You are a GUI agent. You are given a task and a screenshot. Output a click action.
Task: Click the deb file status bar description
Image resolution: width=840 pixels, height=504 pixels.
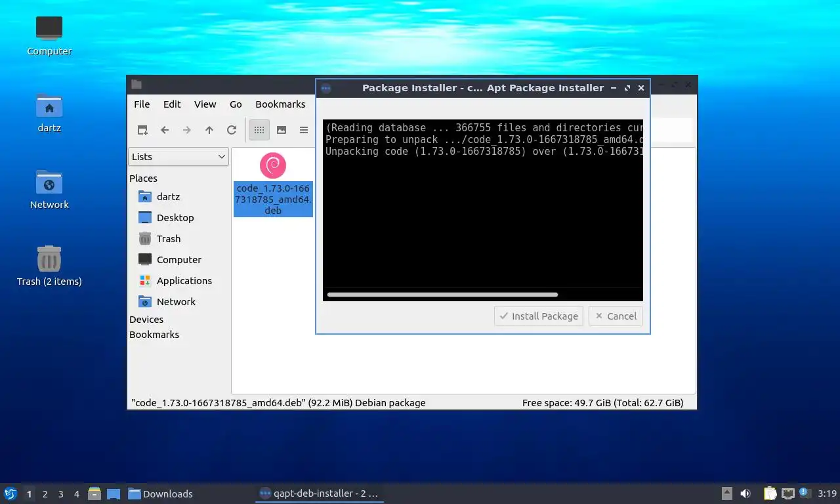coord(278,403)
